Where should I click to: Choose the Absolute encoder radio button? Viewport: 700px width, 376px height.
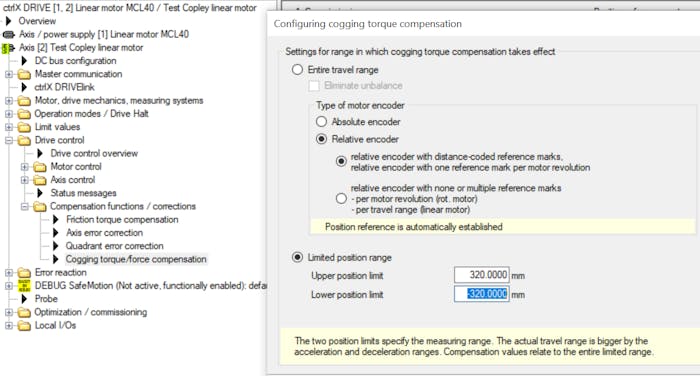click(x=321, y=121)
